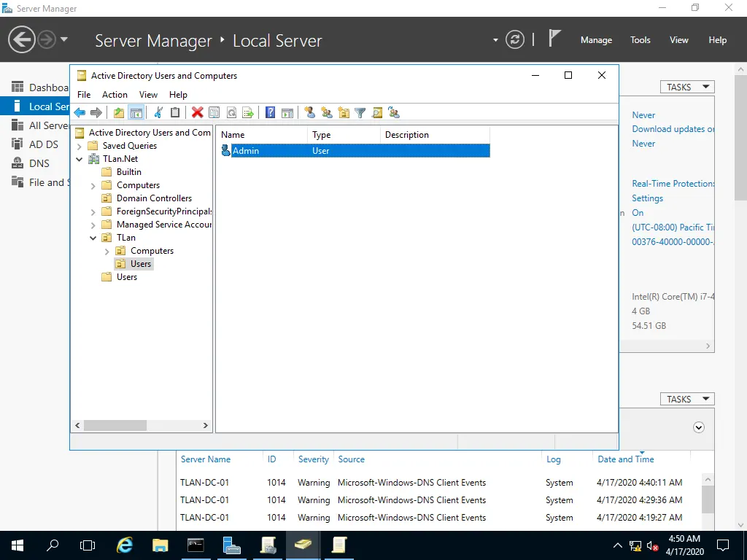Screen dimensions: 747x560
Task: Open navigation history dropdown beside Forward arrow
Action: pyautogui.click(x=64, y=39)
